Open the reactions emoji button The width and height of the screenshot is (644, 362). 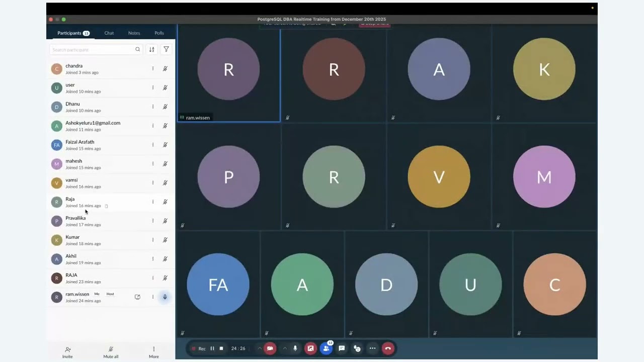pyautogui.click(x=357, y=348)
